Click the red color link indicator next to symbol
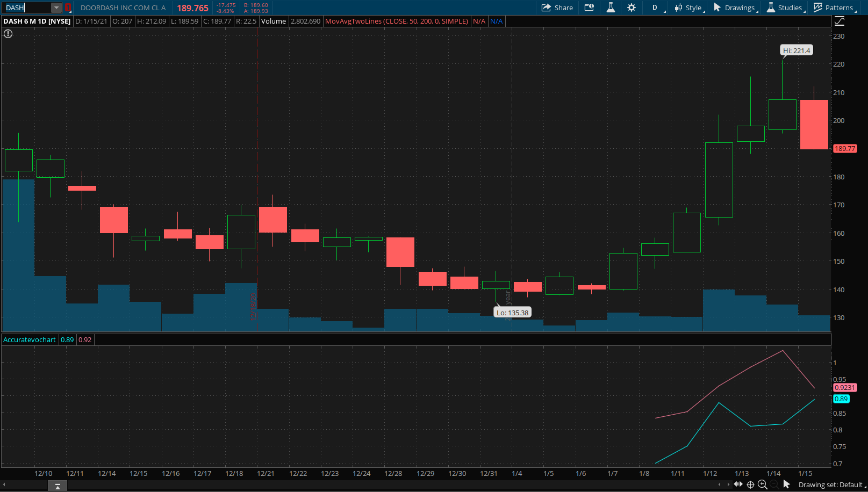868x492 pixels. tap(68, 8)
